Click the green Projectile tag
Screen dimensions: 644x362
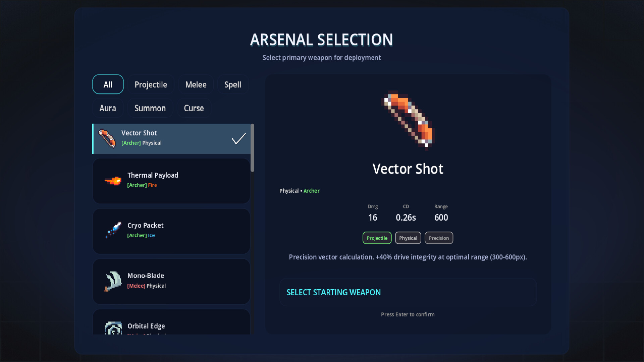click(x=377, y=238)
